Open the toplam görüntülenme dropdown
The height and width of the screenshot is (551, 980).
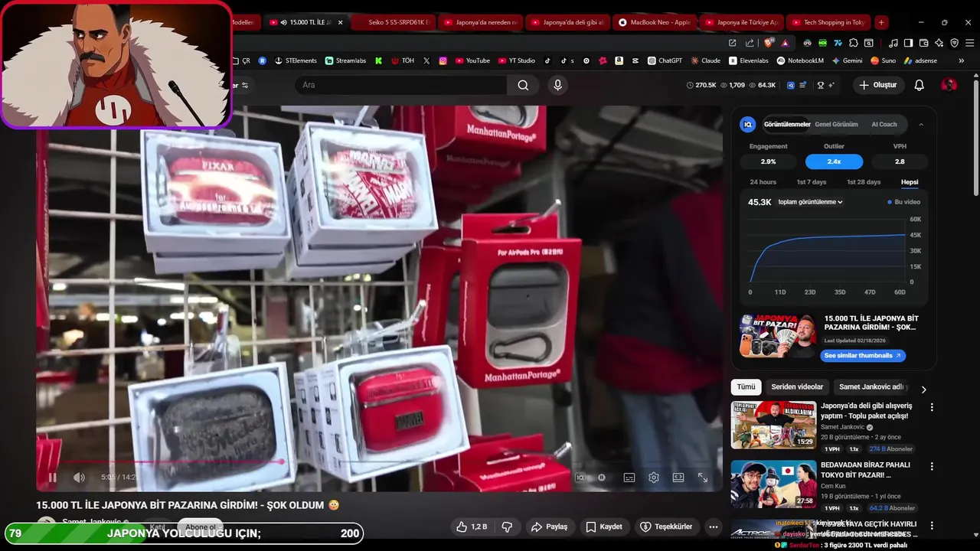[810, 202]
